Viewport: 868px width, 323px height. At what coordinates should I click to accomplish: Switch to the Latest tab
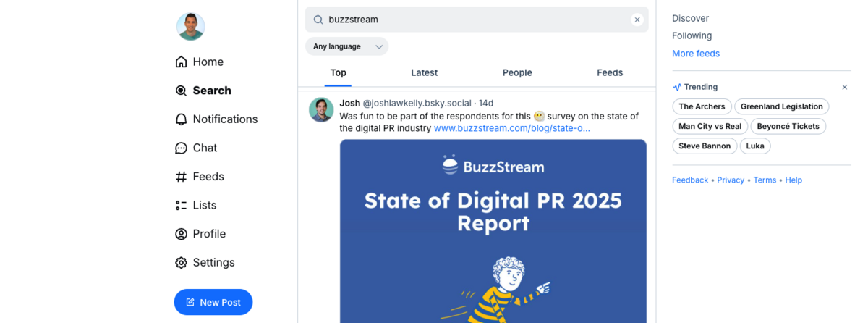(424, 72)
